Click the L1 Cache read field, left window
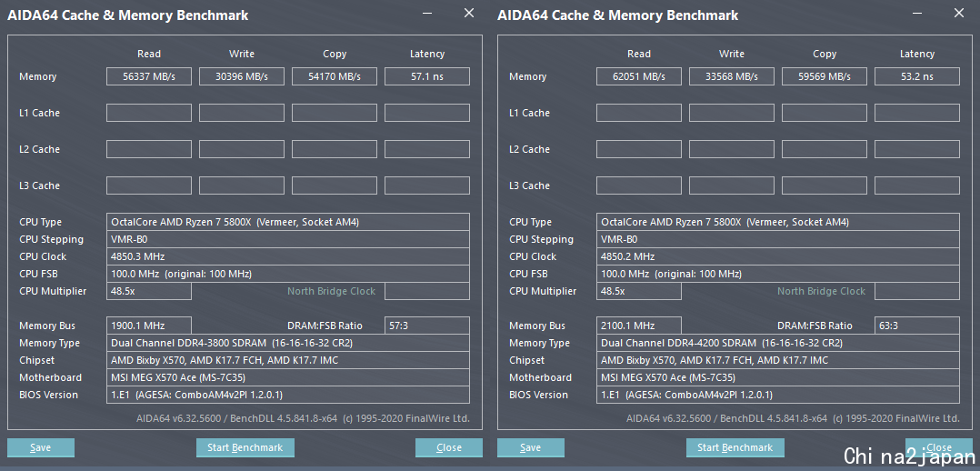 (149, 113)
